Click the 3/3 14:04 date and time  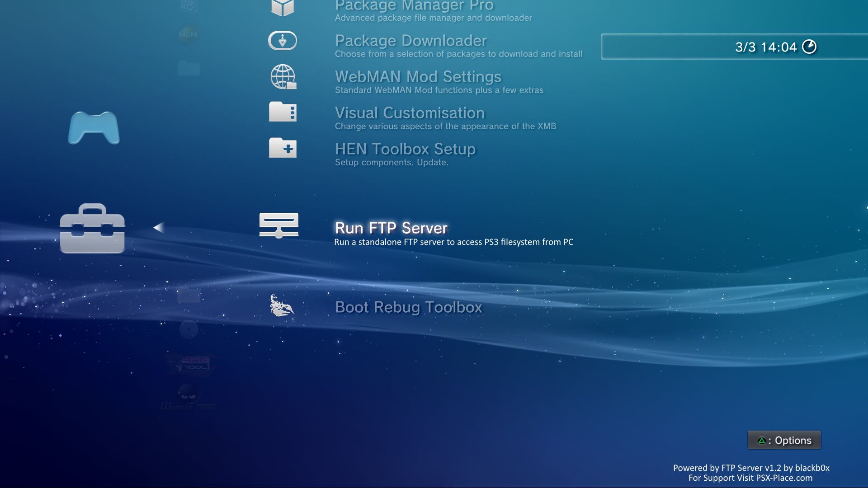coord(766,47)
